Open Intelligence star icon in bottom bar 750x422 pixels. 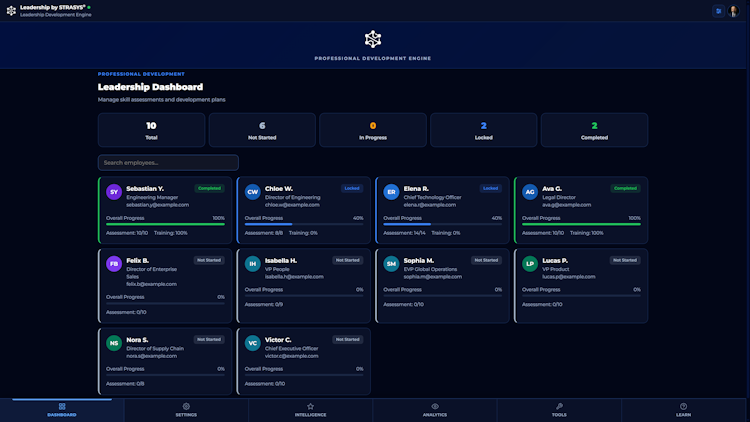tap(310, 406)
